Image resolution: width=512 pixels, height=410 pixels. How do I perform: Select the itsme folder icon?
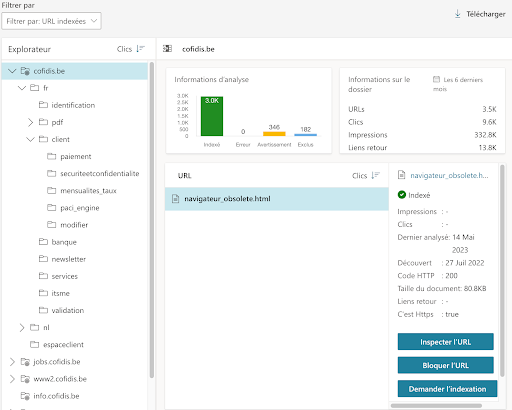(x=43, y=293)
